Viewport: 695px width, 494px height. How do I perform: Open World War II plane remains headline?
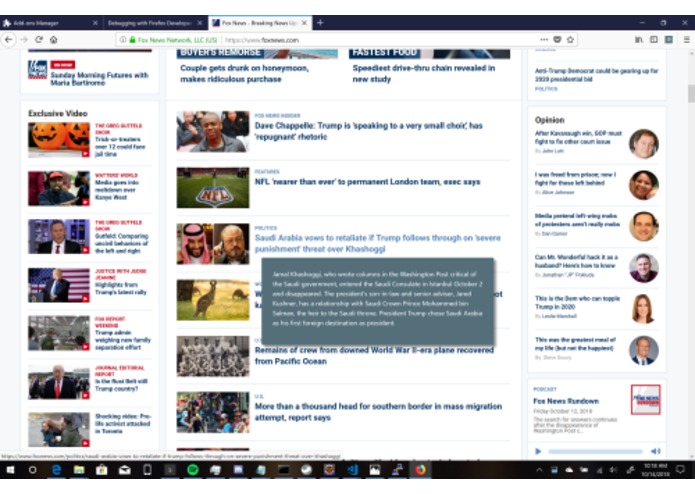click(374, 356)
